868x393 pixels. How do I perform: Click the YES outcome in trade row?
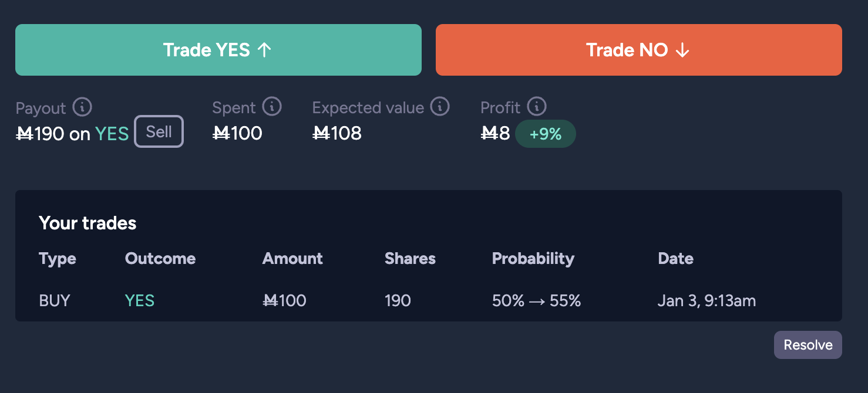pos(140,301)
